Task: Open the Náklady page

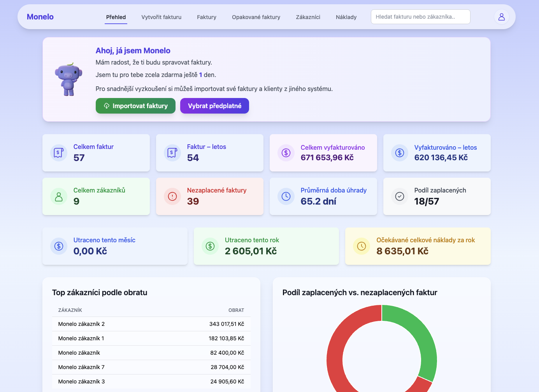Action: (x=346, y=17)
